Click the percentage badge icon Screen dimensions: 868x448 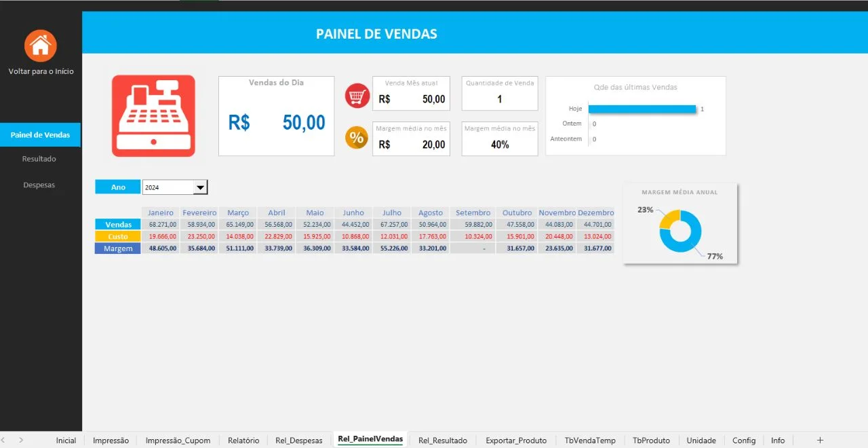(x=356, y=137)
